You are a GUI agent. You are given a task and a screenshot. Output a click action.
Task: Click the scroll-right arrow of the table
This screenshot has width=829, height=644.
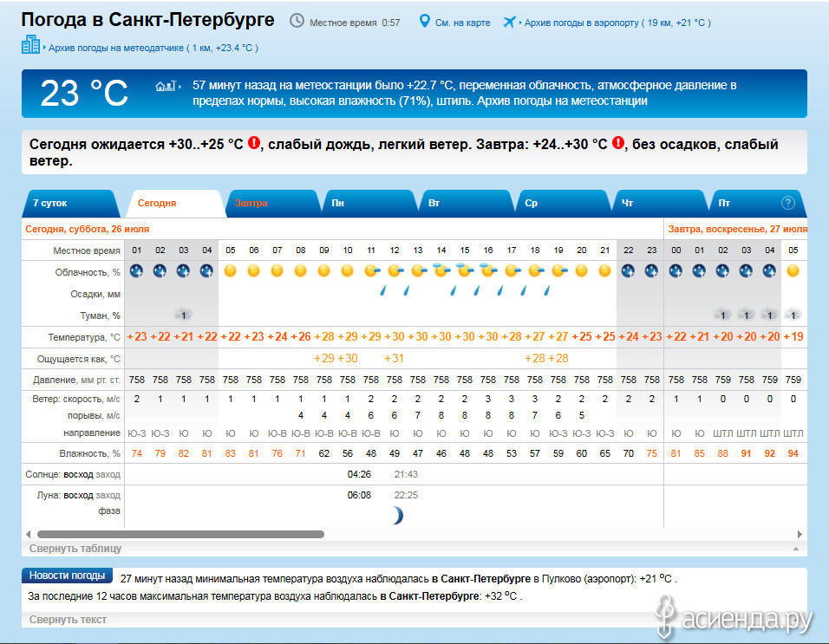(x=800, y=534)
